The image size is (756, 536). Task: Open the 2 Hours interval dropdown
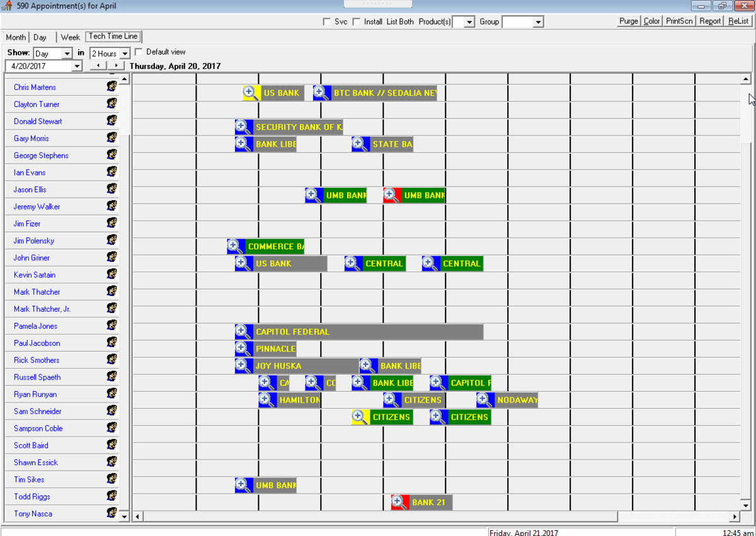[124, 54]
